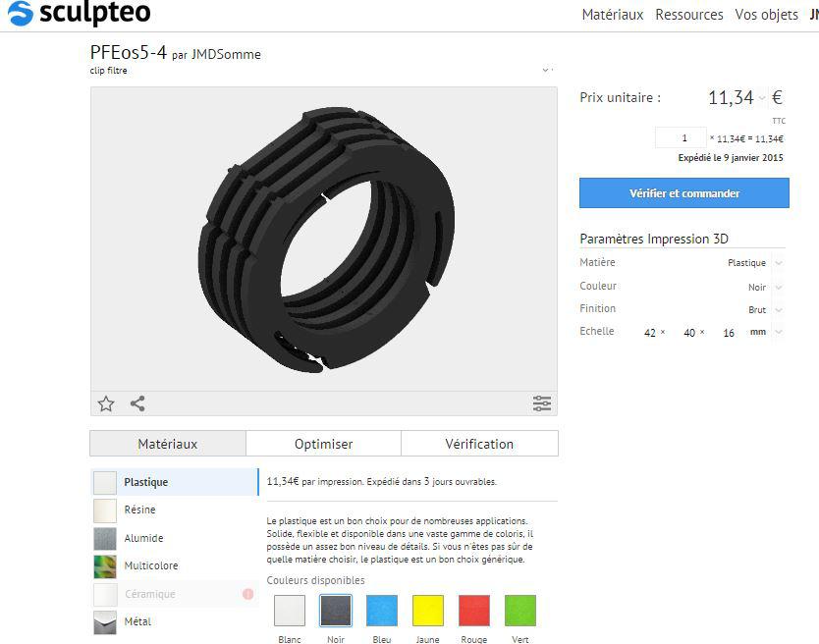Open the JMDSomme author link
819x644 pixels.
pyautogui.click(x=226, y=54)
